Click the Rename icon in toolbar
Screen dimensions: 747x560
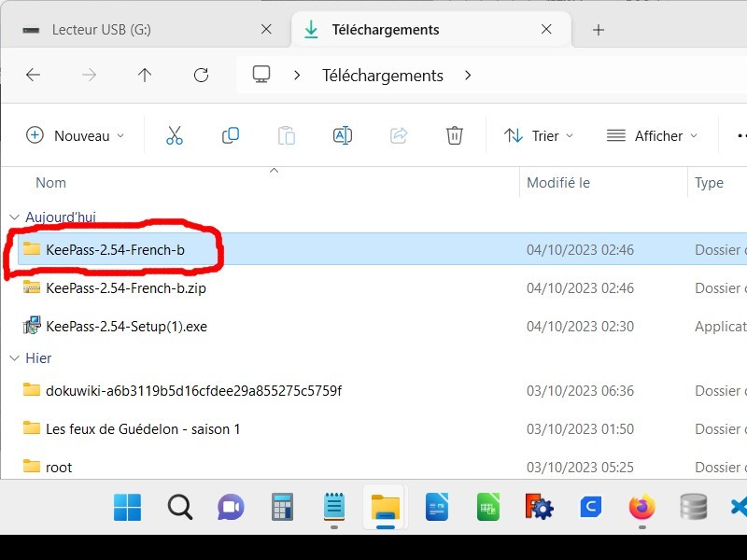point(343,135)
